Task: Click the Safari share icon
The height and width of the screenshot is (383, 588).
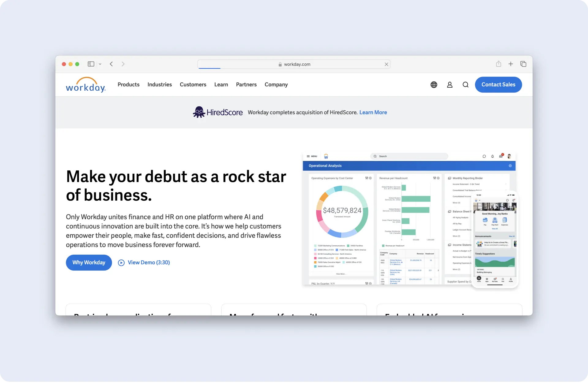Action: [x=499, y=64]
